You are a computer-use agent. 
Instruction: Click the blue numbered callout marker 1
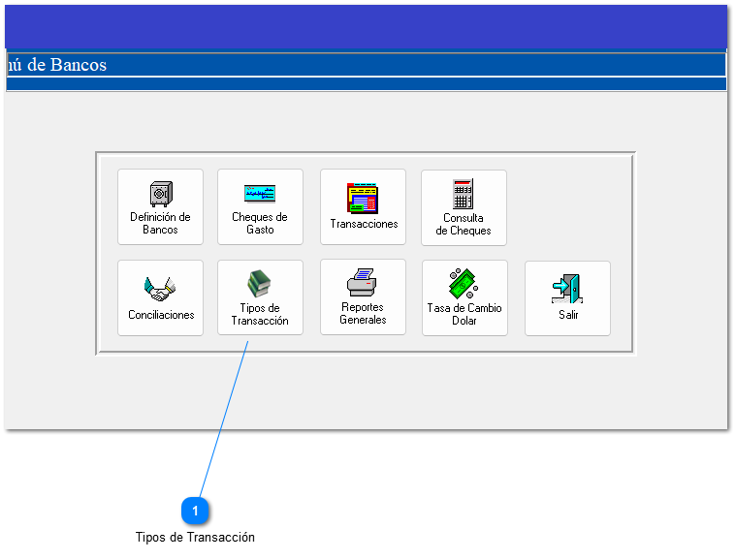tap(195, 511)
